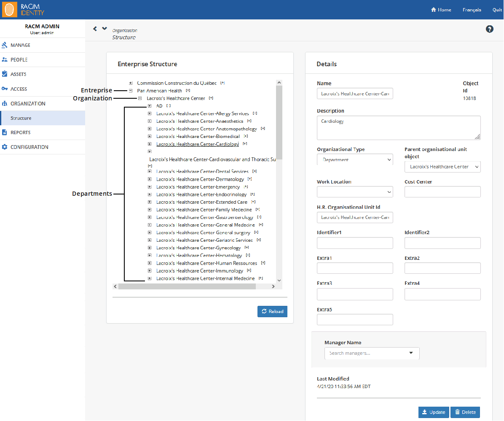Open the breadcrumb down chevron
Image resolution: width=504 pixels, height=421 pixels.
tap(105, 28)
